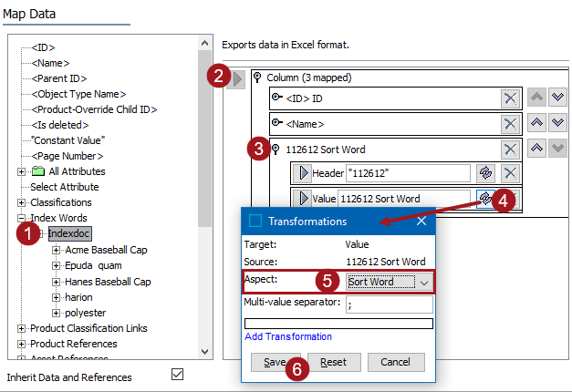Click the Header play arrow icon
The image size is (572, 392).
[x=303, y=173]
